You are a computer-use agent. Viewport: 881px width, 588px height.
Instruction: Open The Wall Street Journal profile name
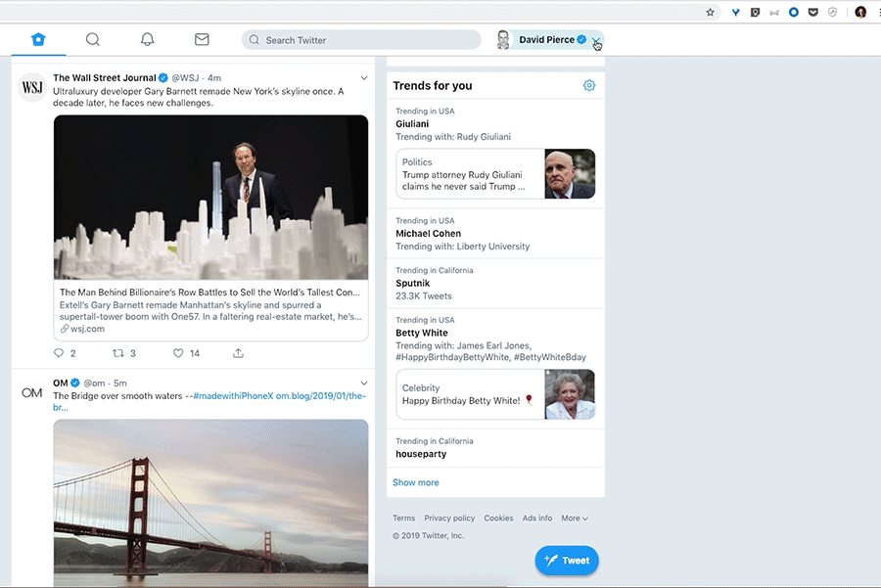tap(105, 78)
